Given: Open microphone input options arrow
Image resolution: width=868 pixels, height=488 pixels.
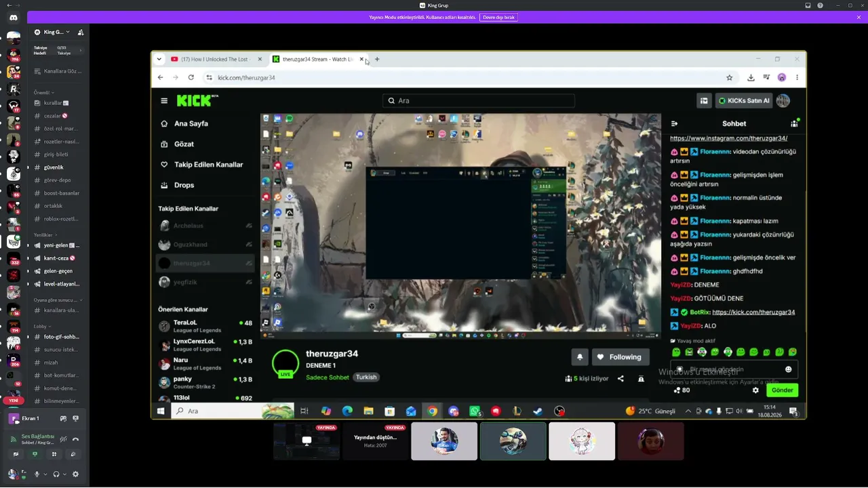Looking at the screenshot, I should click(x=45, y=474).
